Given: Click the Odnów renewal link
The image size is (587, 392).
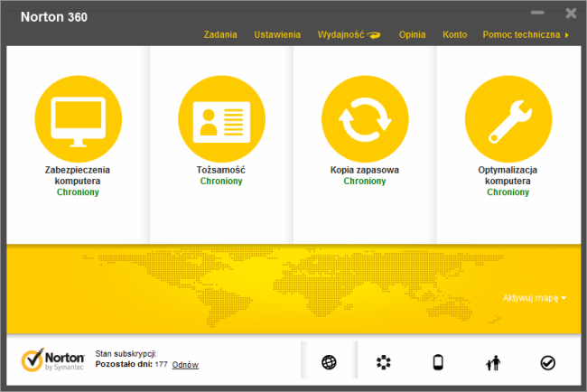Looking at the screenshot, I should click(x=185, y=365).
